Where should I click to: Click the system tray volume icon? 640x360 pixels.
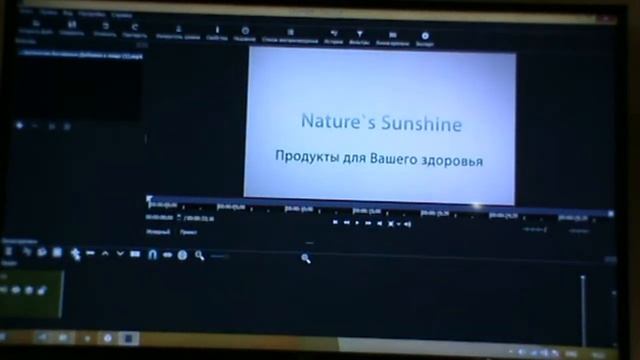click(545, 352)
